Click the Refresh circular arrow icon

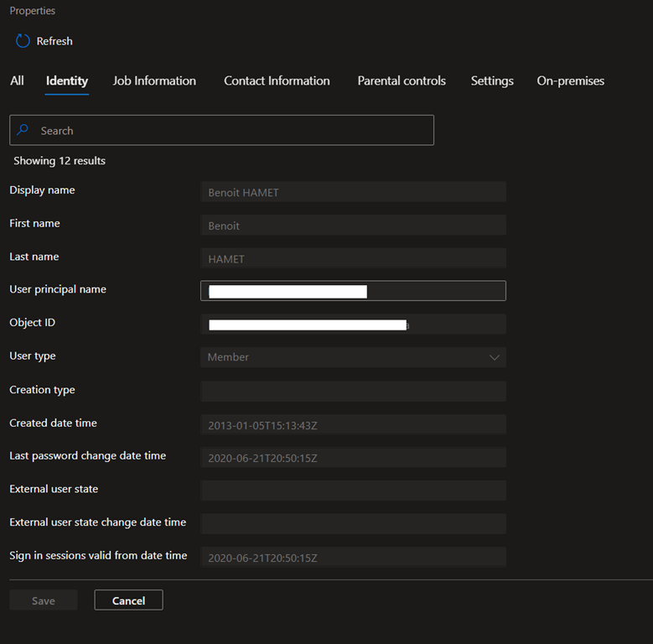(x=23, y=41)
